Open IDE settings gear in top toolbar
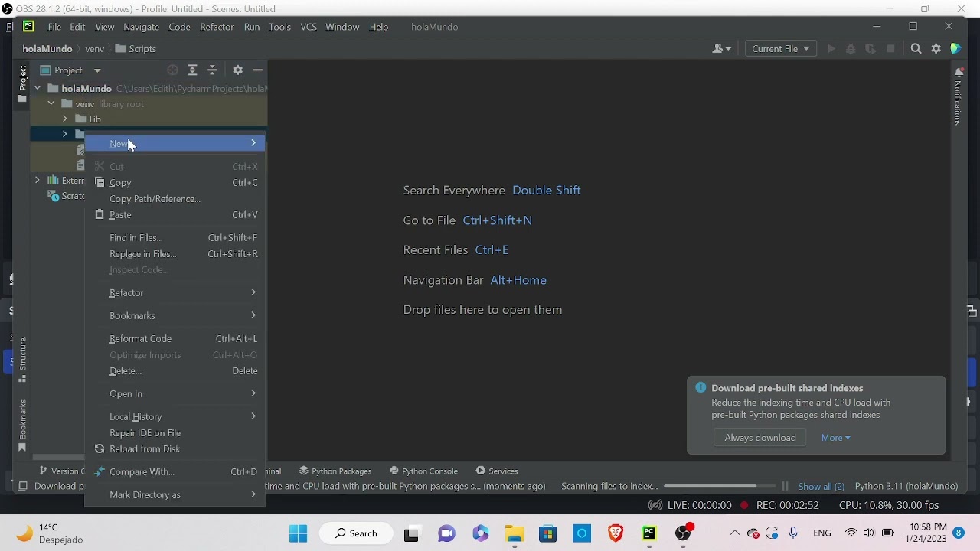 (936, 49)
